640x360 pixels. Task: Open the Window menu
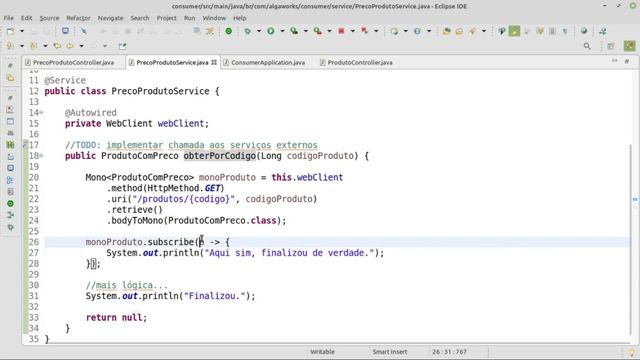pos(214,18)
